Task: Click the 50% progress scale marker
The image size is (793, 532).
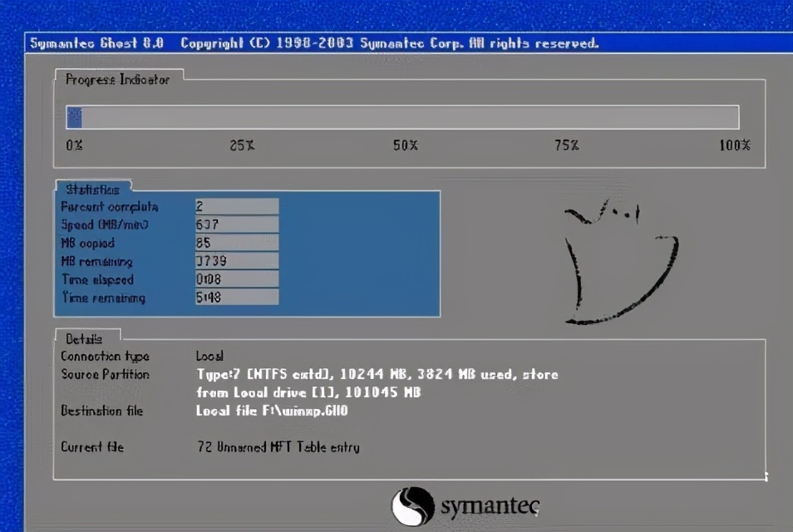Action: [405, 145]
